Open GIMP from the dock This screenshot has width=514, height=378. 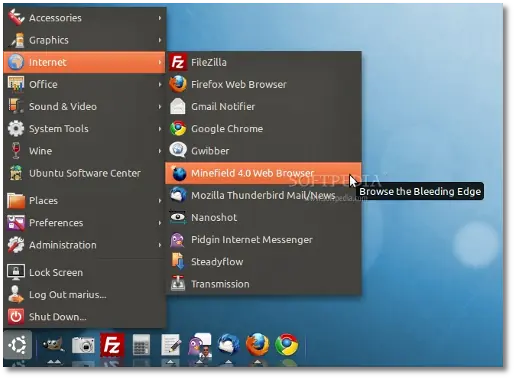pyautogui.click(x=53, y=345)
